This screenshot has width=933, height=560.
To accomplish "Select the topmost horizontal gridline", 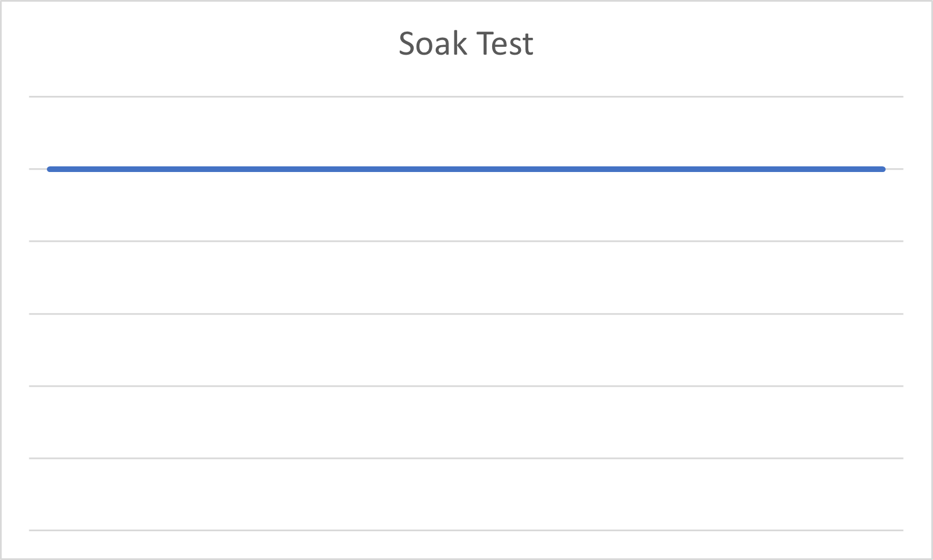I will click(x=466, y=96).
